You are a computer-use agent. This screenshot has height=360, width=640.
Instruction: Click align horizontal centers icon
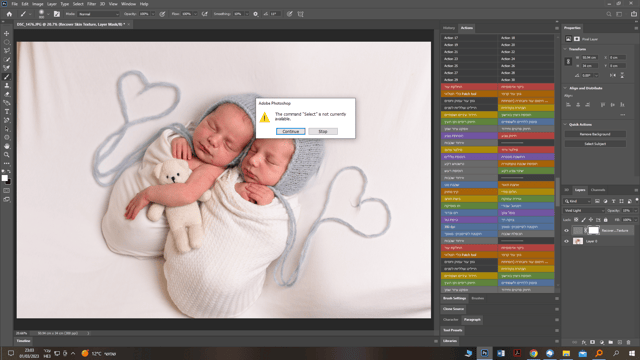[578, 104]
